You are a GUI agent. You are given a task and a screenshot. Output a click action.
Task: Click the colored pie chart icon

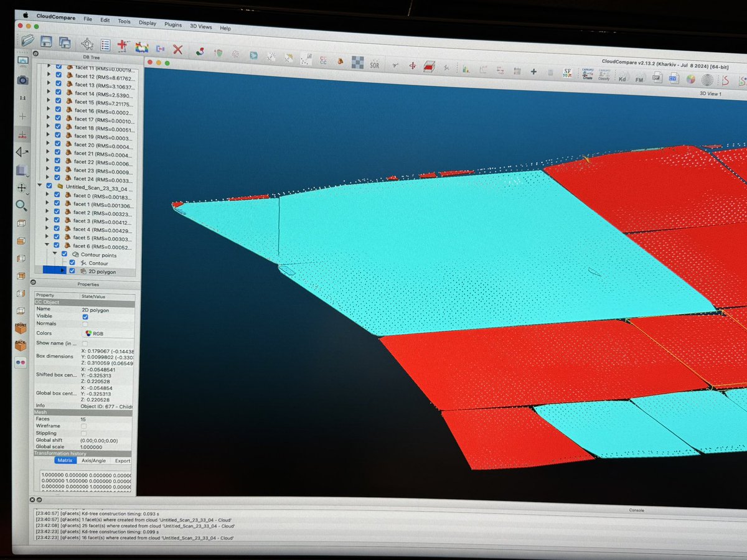click(690, 80)
